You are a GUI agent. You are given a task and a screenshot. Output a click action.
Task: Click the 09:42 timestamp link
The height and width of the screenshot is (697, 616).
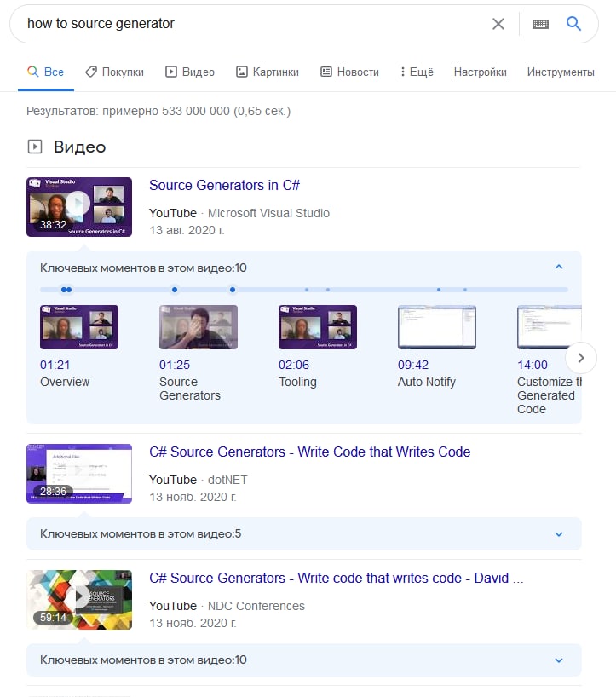click(413, 365)
